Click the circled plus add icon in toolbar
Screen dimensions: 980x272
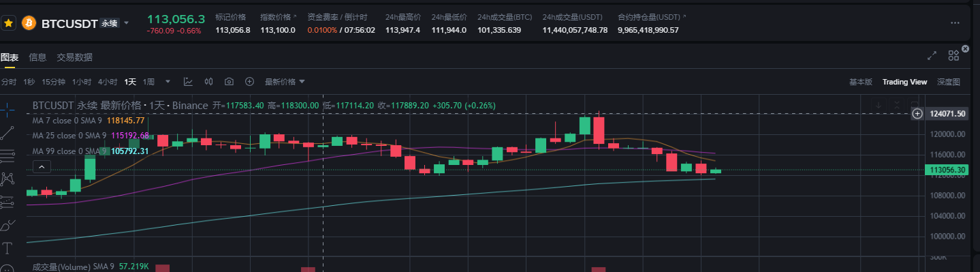pos(249,82)
